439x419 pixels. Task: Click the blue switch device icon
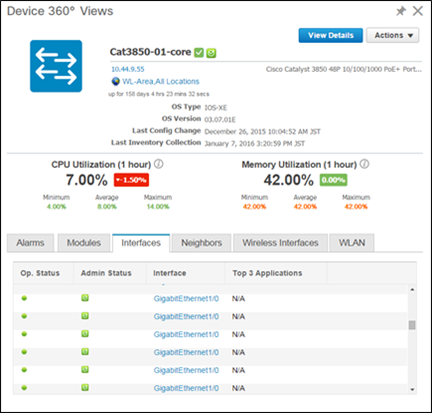point(56,66)
